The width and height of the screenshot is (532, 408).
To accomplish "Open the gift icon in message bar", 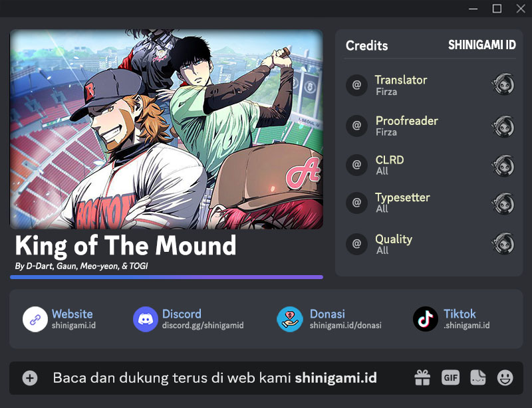I will pos(422,377).
